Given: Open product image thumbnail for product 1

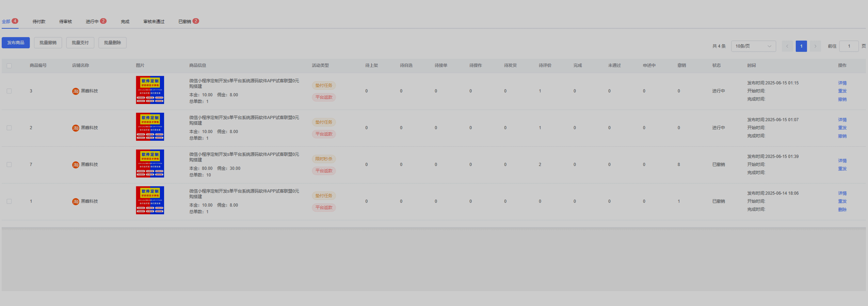Looking at the screenshot, I should click(x=150, y=200).
